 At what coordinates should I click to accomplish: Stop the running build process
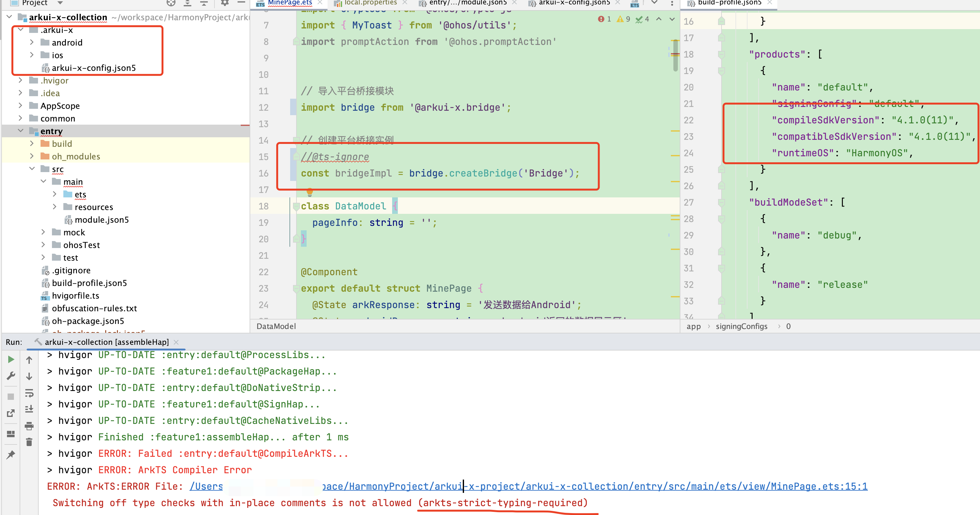click(x=10, y=396)
